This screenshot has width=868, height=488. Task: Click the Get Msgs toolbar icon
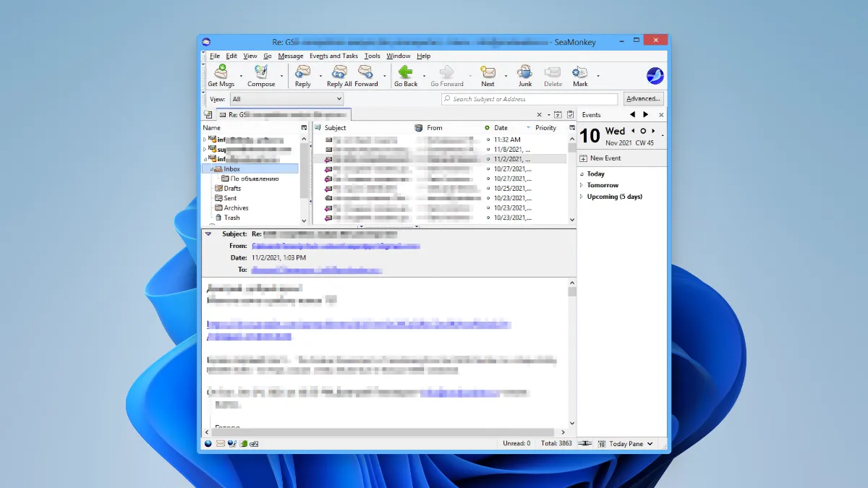221,73
